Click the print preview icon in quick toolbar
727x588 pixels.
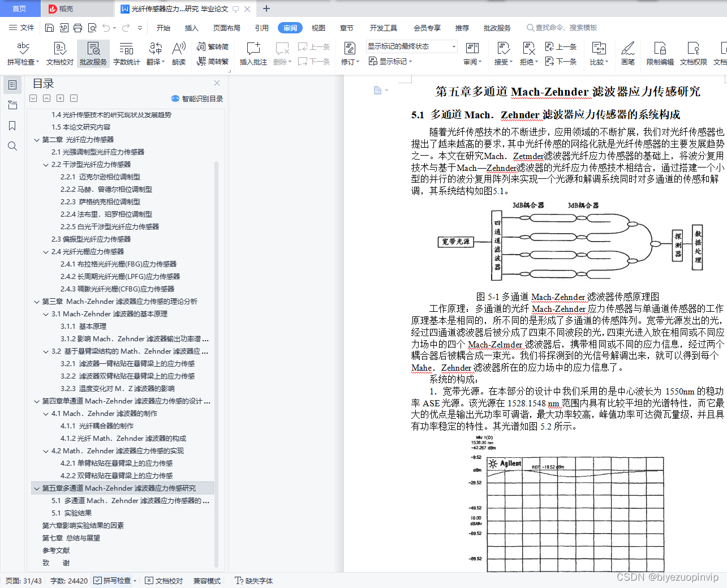(x=92, y=28)
